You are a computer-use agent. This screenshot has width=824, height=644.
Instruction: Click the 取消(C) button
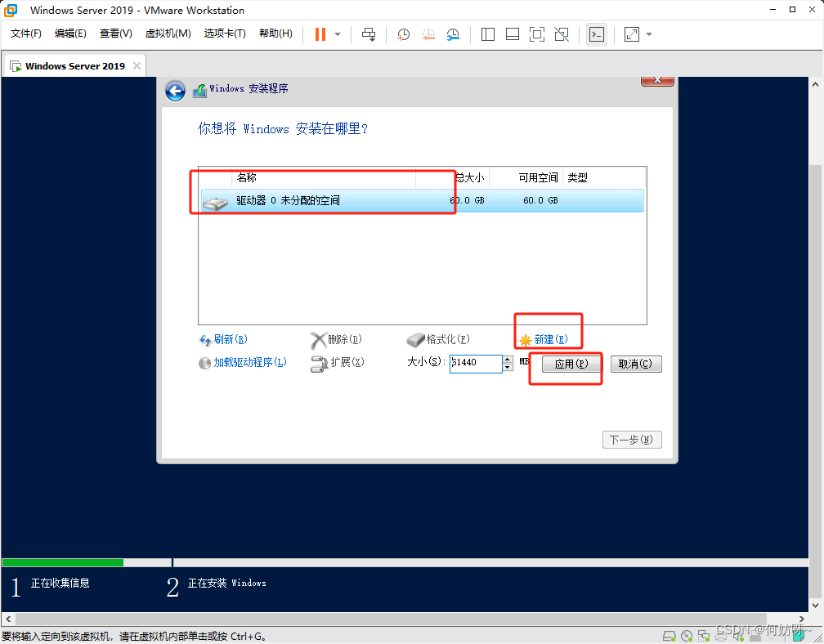(x=636, y=364)
